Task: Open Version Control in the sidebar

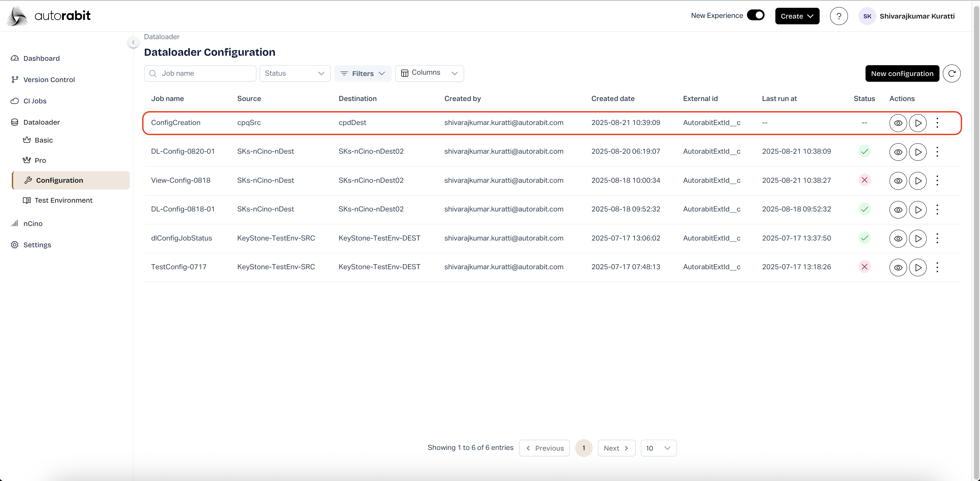Action: click(49, 79)
